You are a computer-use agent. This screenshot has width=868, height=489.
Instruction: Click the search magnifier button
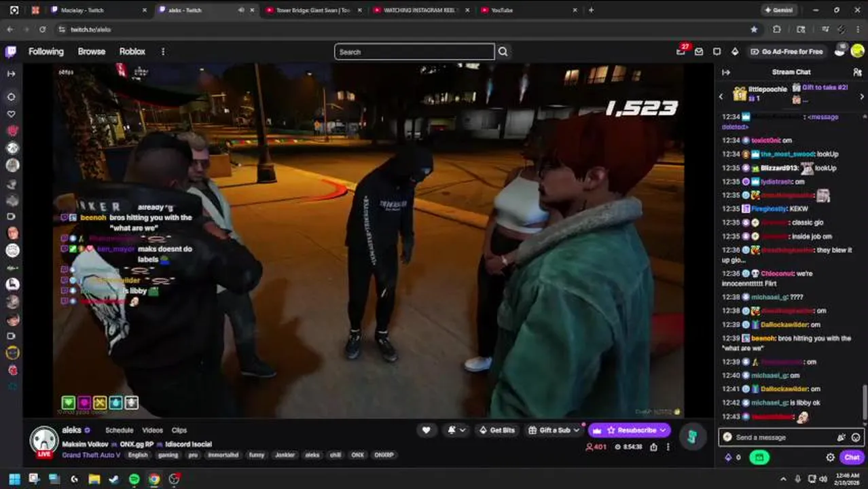tap(503, 52)
